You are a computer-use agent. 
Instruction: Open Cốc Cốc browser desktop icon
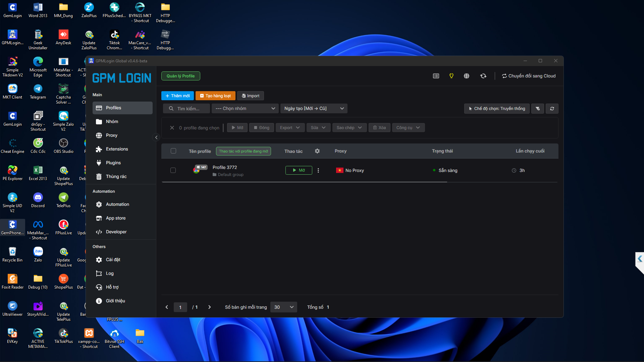coord(38,146)
